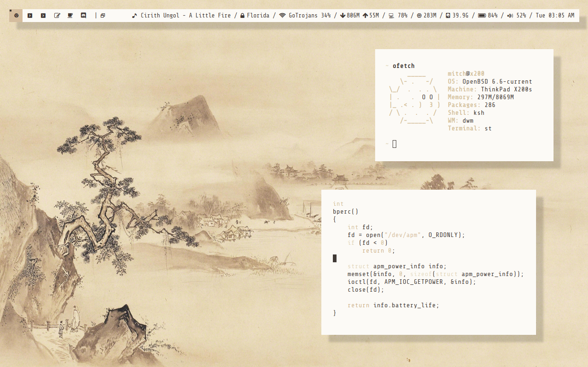The image size is (588, 367).
Task: Click the close(fd); line
Action: 366,289
